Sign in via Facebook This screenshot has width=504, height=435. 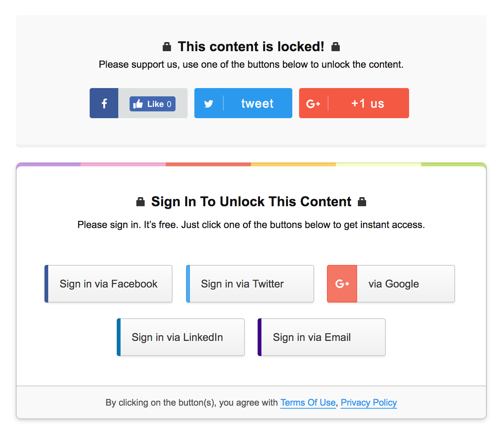108,284
